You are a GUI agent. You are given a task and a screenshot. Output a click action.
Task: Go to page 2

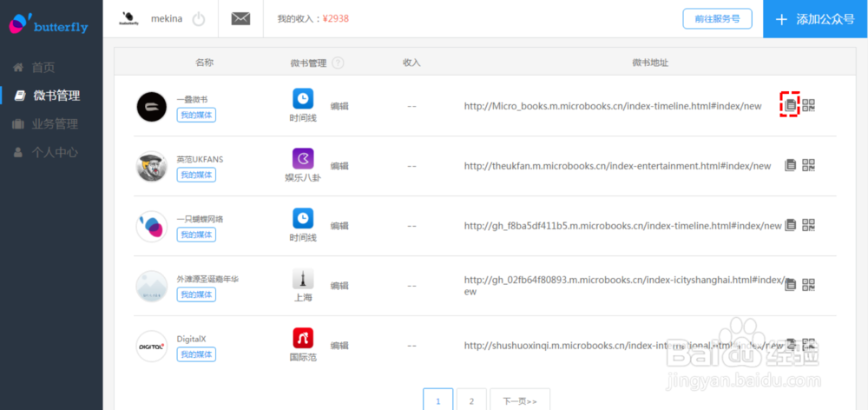[471, 400]
